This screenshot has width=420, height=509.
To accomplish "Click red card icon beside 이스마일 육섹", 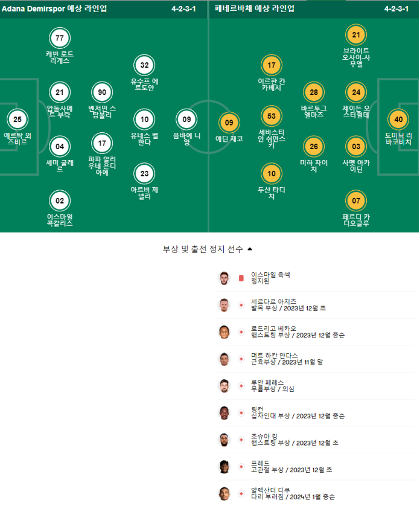I will 241,278.
